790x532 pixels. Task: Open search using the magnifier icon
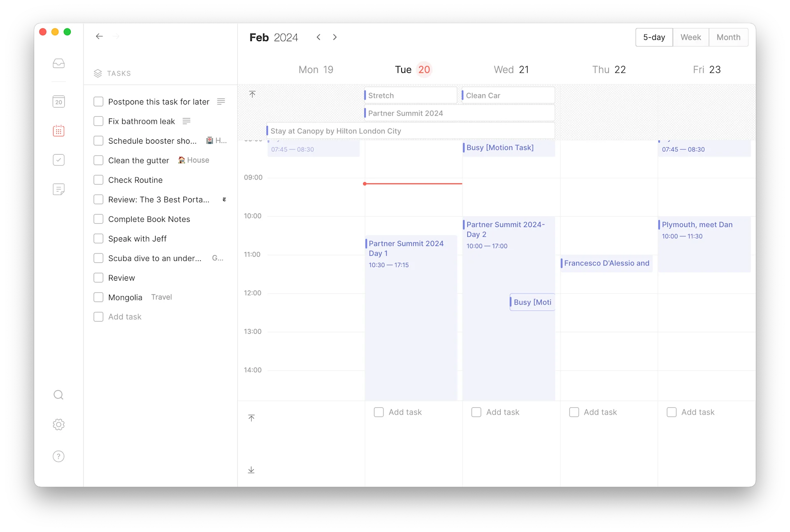[59, 395]
